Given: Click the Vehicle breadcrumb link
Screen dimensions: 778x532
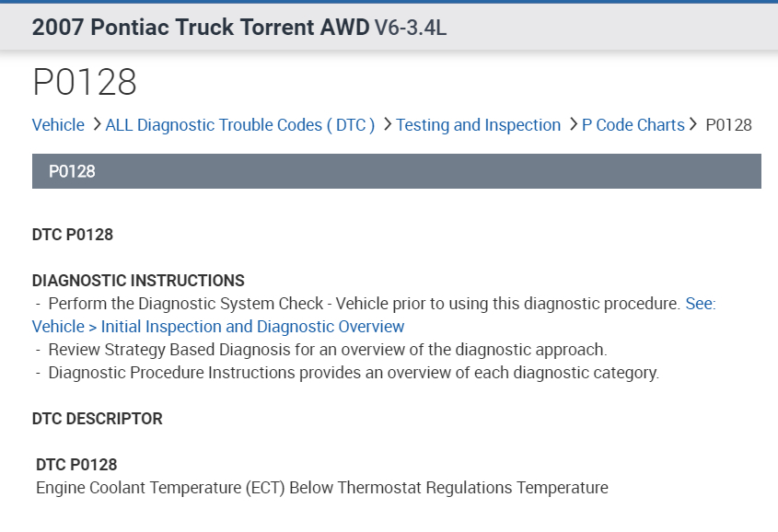Looking at the screenshot, I should [x=58, y=125].
